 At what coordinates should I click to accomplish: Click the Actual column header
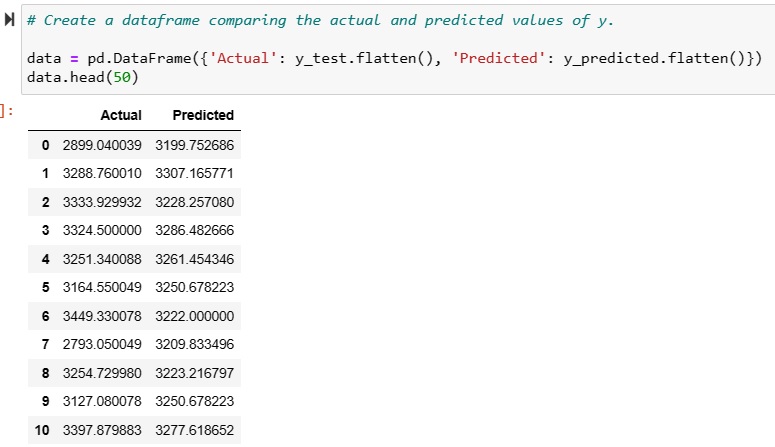point(121,116)
